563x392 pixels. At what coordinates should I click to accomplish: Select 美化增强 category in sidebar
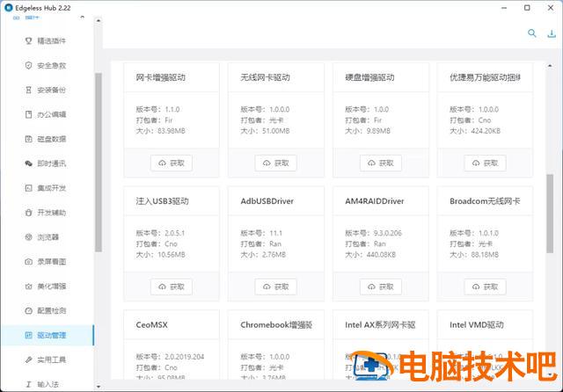[x=47, y=287]
